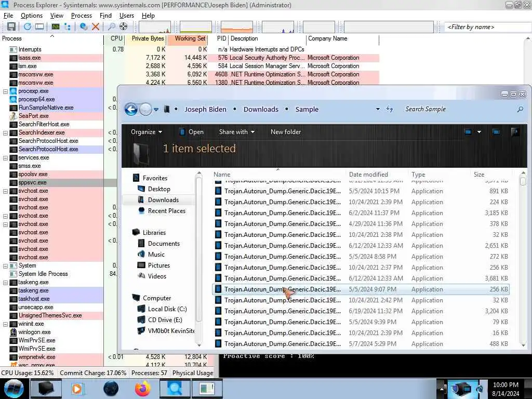The height and width of the screenshot is (399, 532).
Task: Open Firefox from the taskbar
Action: [x=143, y=389]
